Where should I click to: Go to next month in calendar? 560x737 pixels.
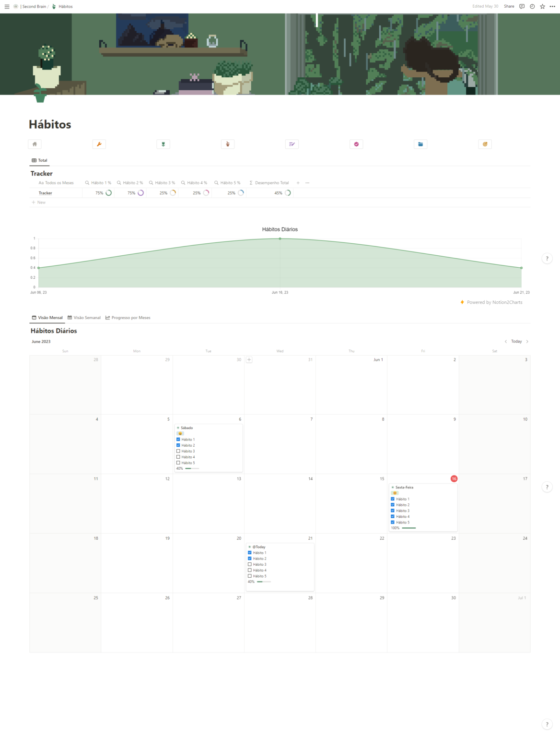[527, 342]
